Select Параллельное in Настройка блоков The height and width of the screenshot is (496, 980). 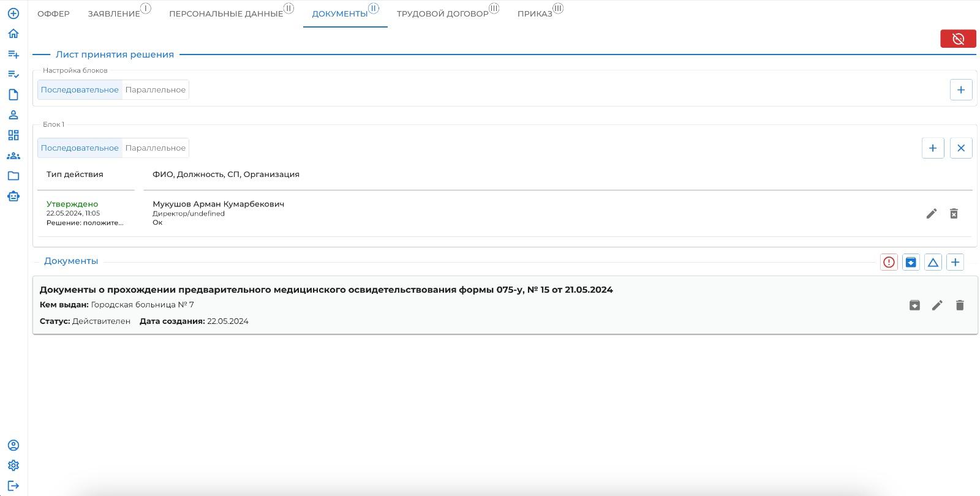[x=155, y=90]
